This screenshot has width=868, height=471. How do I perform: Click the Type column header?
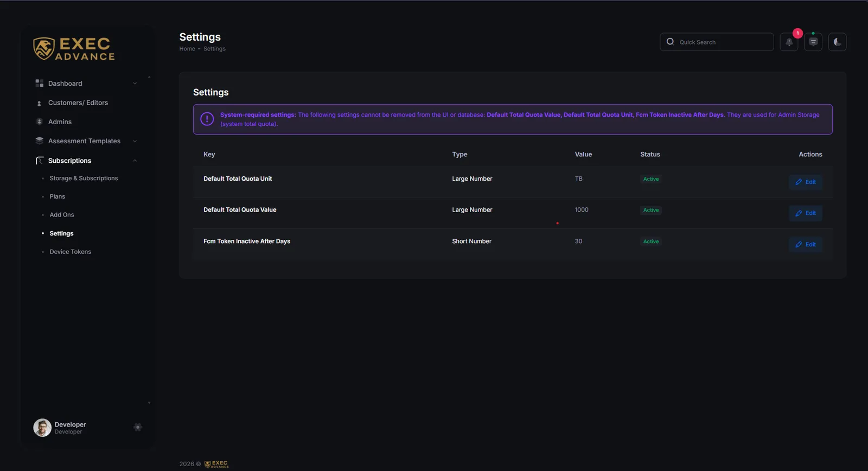459,155
